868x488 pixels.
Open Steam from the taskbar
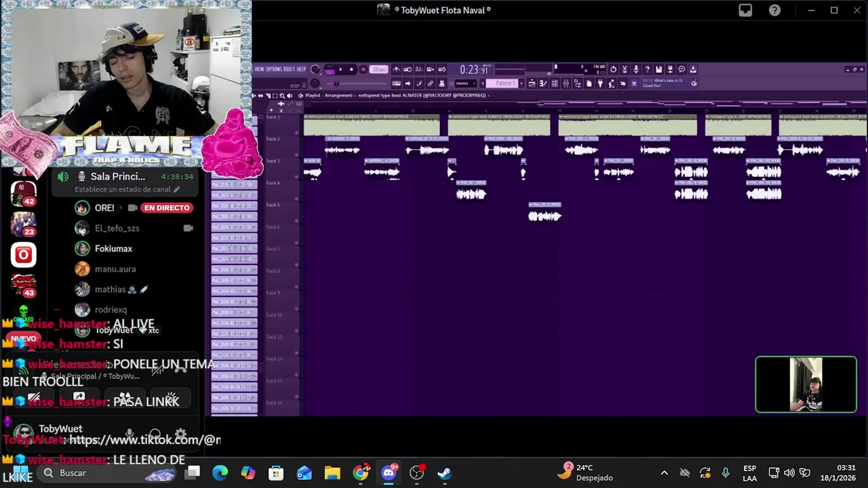pyautogui.click(x=444, y=472)
